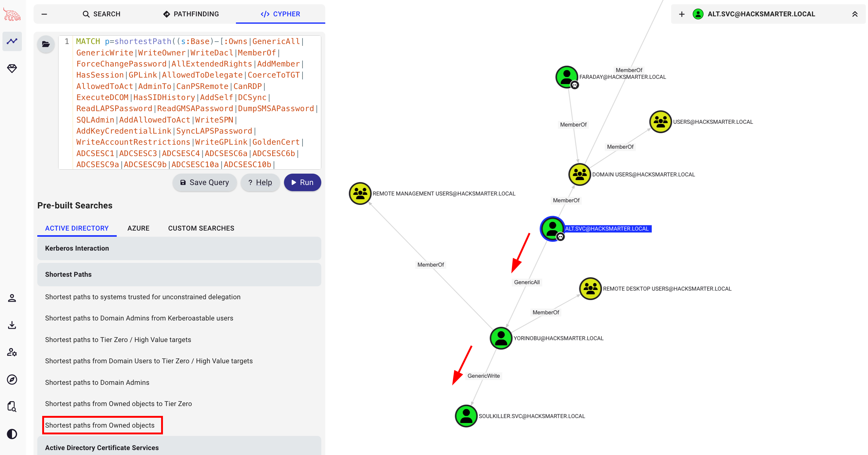Open the API explorer compass icon
Viewport: 868px width, 455px height.
pos(12,380)
